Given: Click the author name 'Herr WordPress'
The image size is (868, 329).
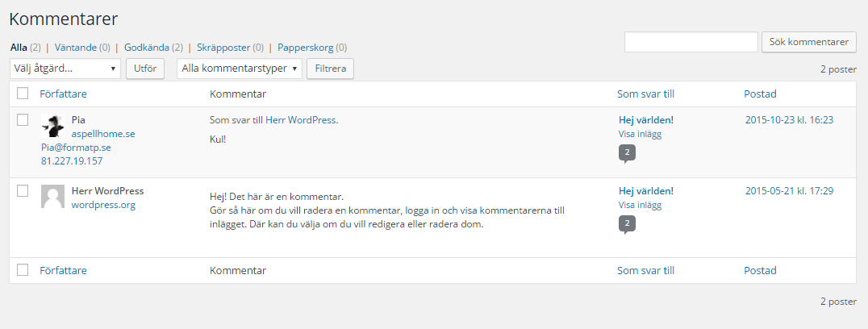Looking at the screenshot, I should (x=107, y=191).
